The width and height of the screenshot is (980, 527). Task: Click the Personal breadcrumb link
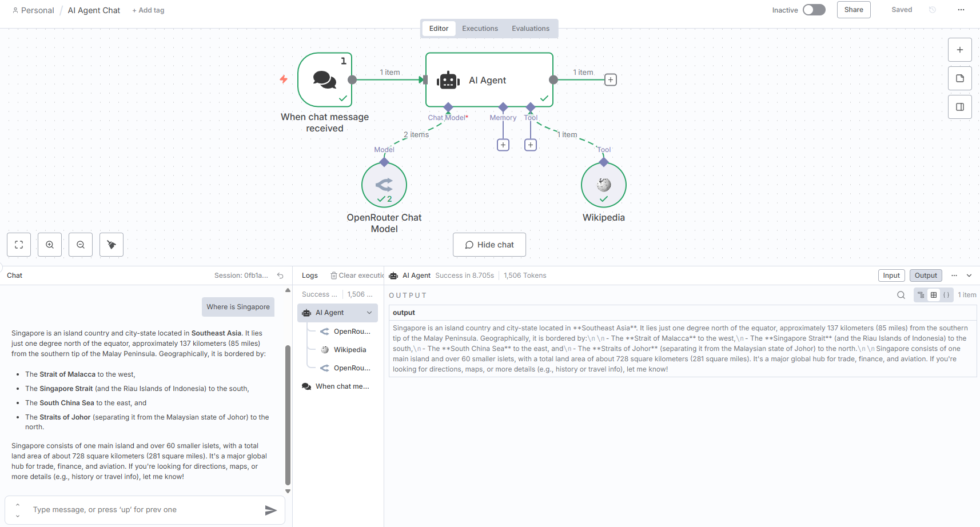(x=33, y=10)
